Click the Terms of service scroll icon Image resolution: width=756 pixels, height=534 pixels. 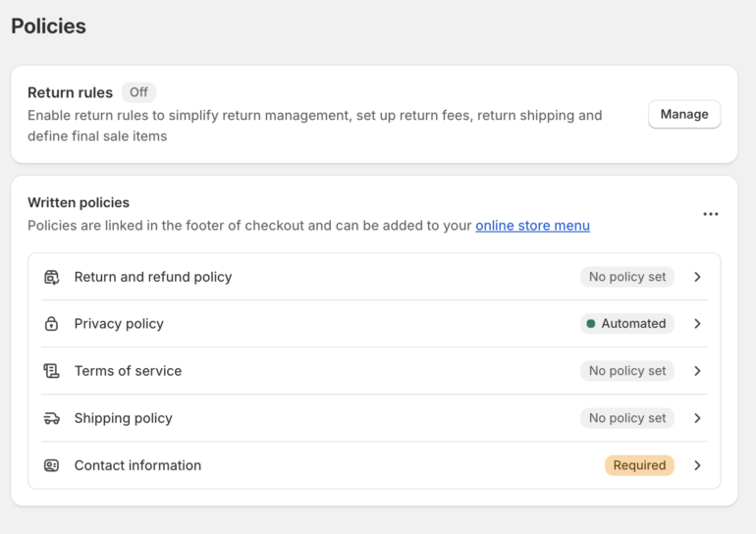[52, 371]
